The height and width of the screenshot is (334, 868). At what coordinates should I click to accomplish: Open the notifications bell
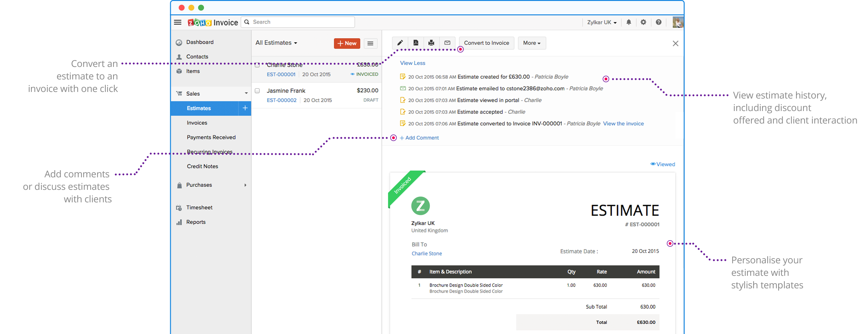point(628,22)
